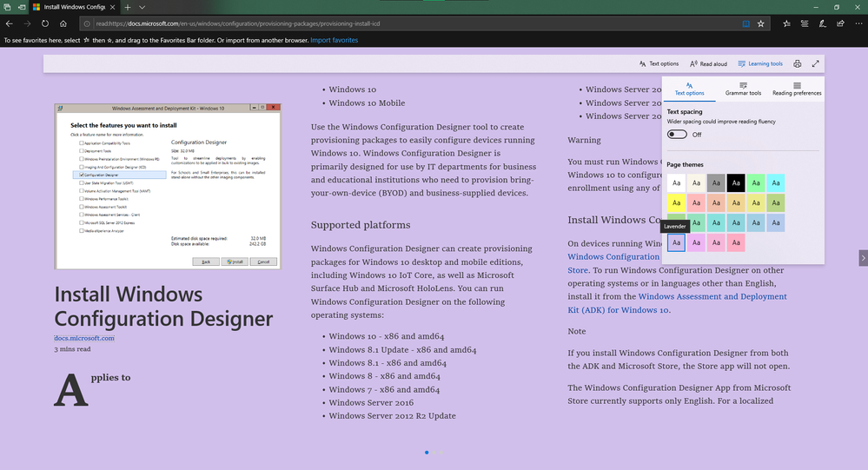
Task: Select the gray page theme
Action: [x=716, y=182]
